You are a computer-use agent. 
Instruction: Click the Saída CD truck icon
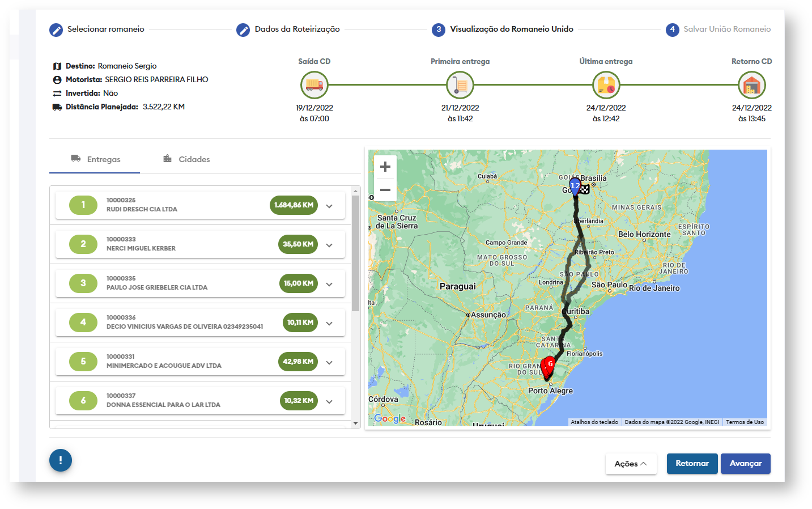pyautogui.click(x=314, y=86)
